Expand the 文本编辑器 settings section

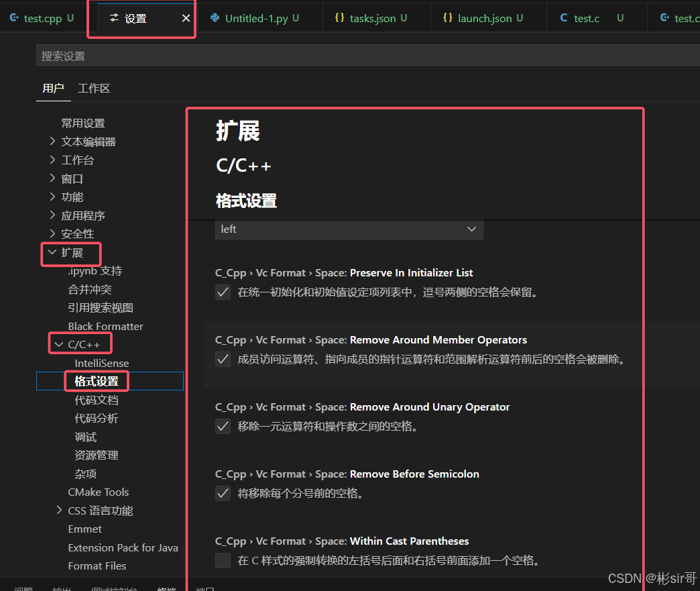(x=52, y=142)
